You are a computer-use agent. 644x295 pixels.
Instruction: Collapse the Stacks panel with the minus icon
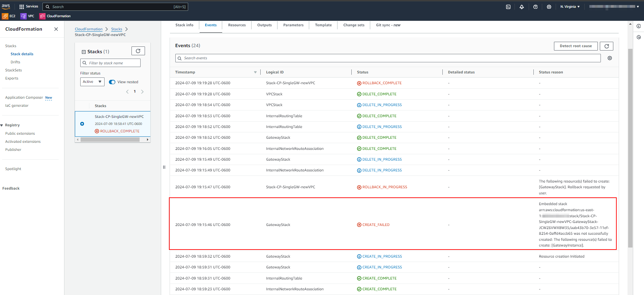point(84,52)
